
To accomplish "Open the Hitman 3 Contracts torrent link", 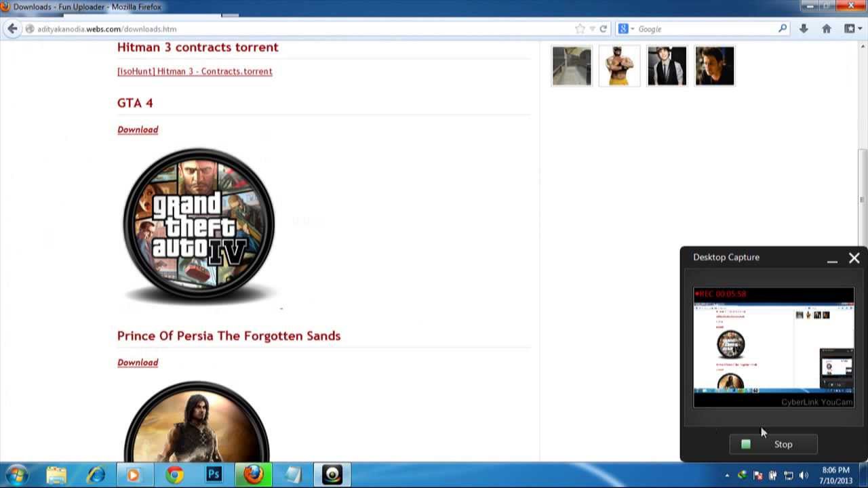I will click(195, 71).
